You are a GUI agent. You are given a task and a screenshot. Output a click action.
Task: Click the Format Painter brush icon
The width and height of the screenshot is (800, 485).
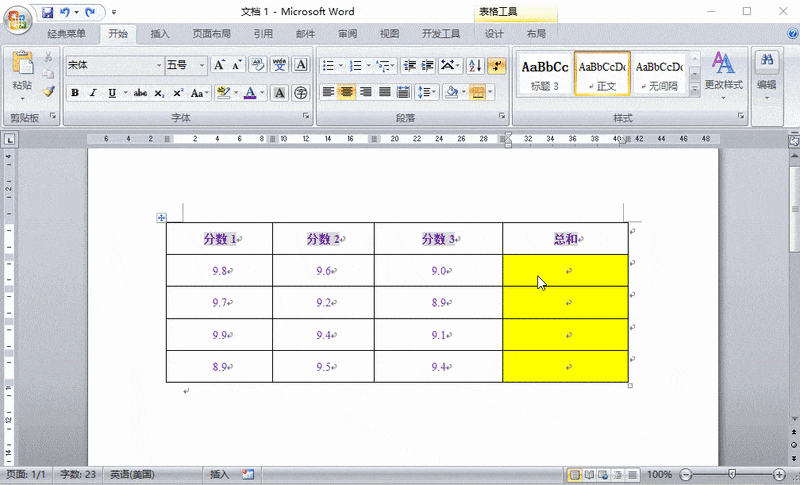point(48,92)
